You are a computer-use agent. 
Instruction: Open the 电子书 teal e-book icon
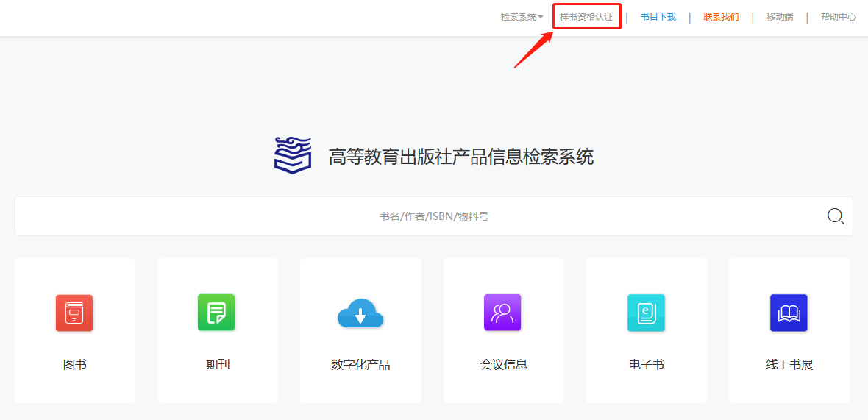coord(646,313)
